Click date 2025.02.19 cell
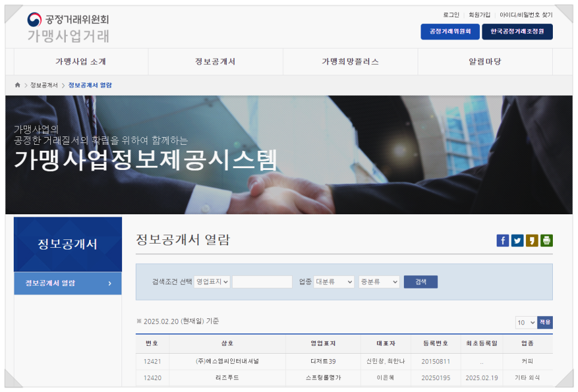This screenshot has height=392, width=578. [x=482, y=378]
